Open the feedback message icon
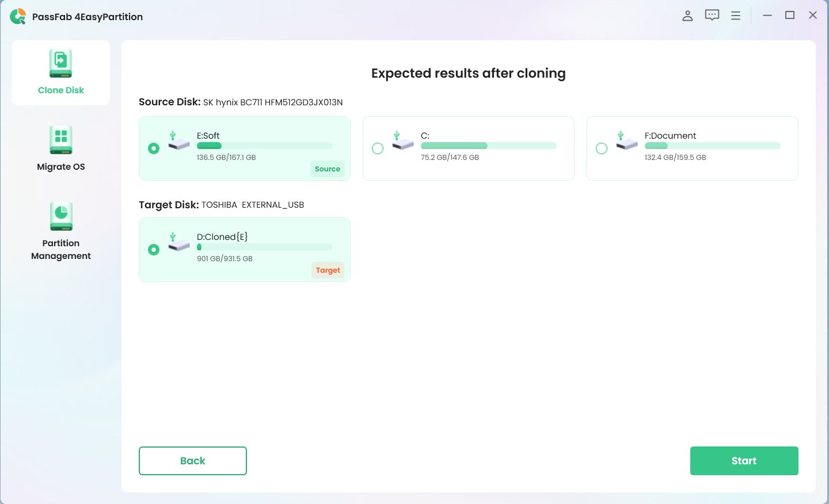Viewport: 829px width, 504px height. pyautogui.click(x=712, y=16)
